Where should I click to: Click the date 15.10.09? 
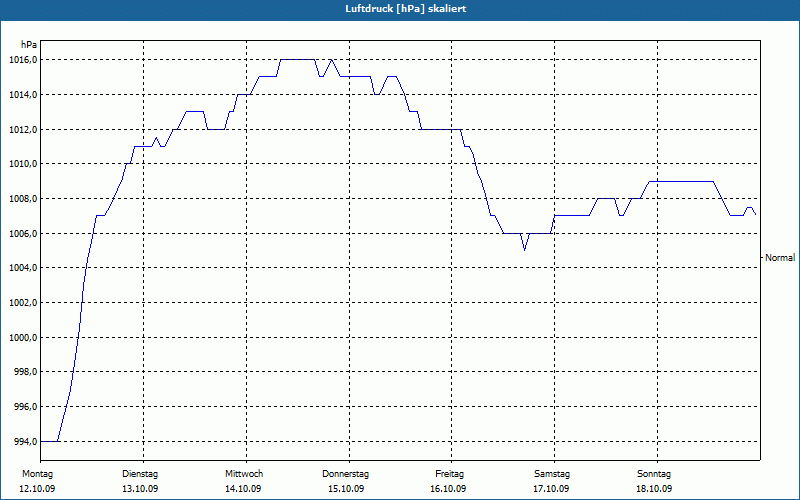(x=346, y=489)
